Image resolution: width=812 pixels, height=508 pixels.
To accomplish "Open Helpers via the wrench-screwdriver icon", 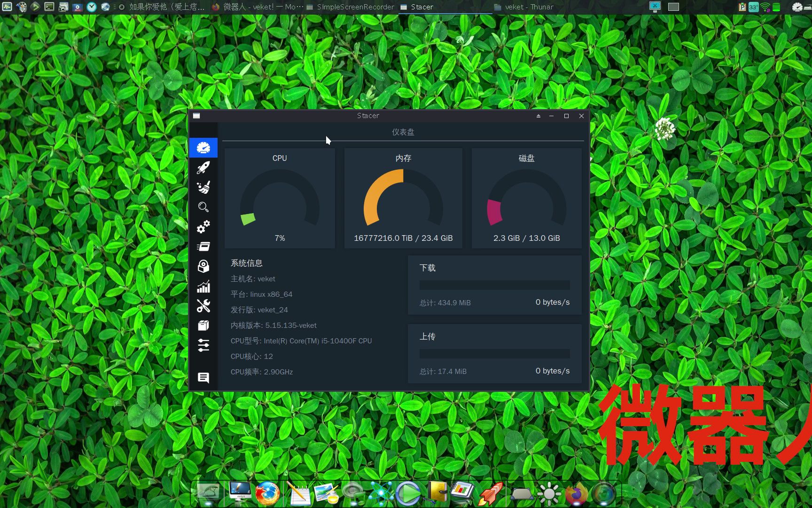I will click(x=203, y=306).
